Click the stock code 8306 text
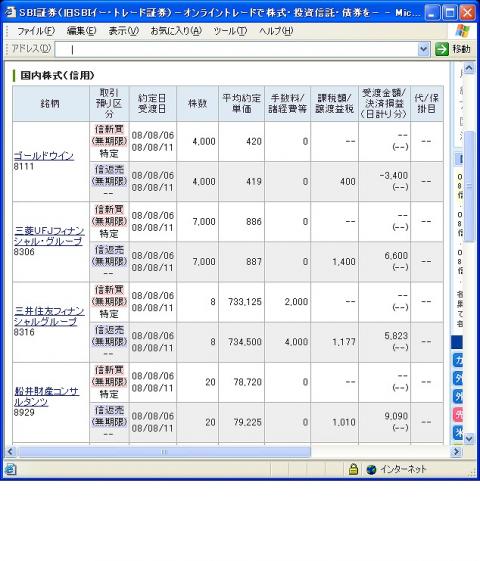Image resolution: width=480 pixels, height=561 pixels. 24,252
